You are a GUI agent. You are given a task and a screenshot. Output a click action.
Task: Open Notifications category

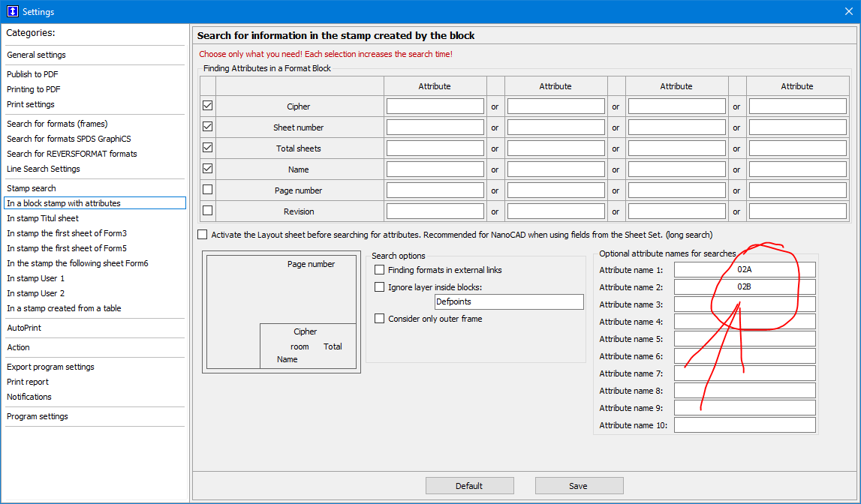pyautogui.click(x=29, y=397)
